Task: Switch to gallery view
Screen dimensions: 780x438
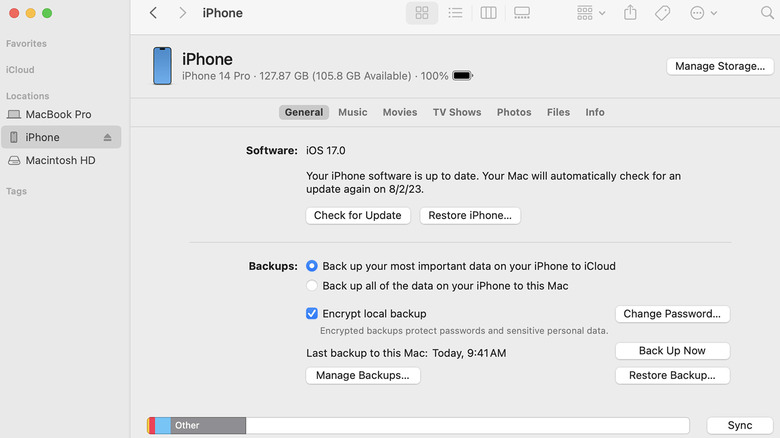Action: pos(521,13)
